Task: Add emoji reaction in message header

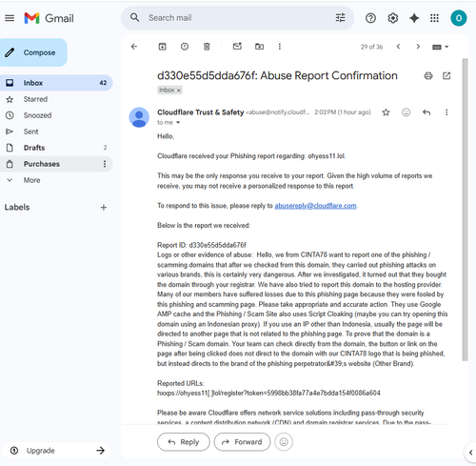Action: point(406,112)
